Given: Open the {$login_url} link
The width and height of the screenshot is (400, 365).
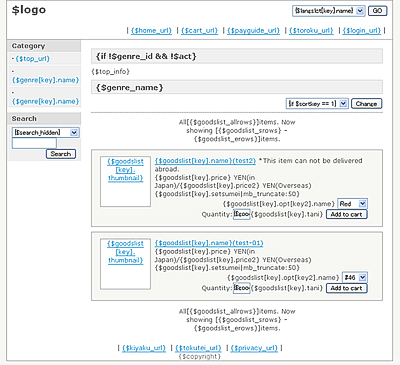Looking at the screenshot, I should point(362,31).
